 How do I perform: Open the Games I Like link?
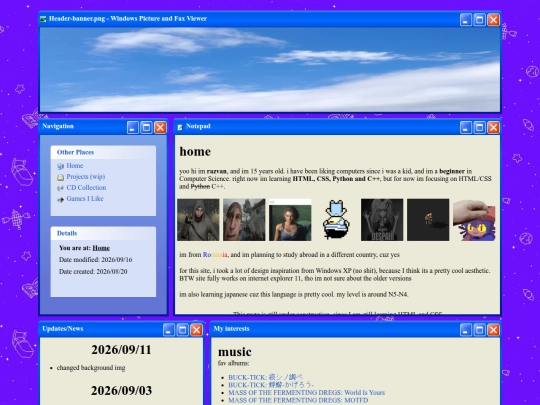coord(85,199)
